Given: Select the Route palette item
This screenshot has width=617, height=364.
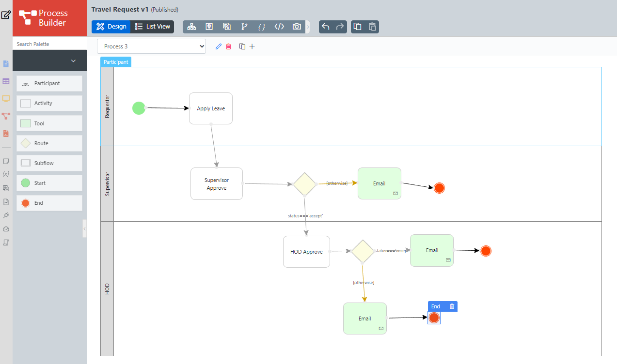Looking at the screenshot, I should tap(49, 143).
